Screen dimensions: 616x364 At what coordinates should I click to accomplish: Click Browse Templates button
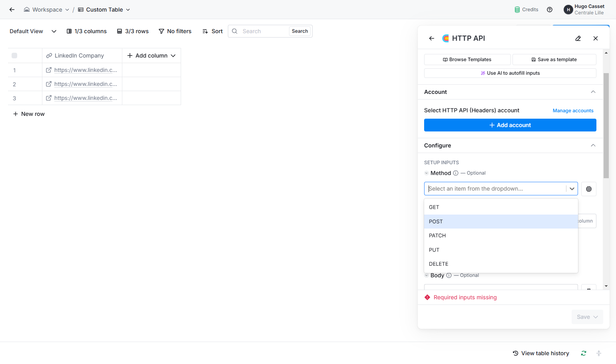click(467, 60)
